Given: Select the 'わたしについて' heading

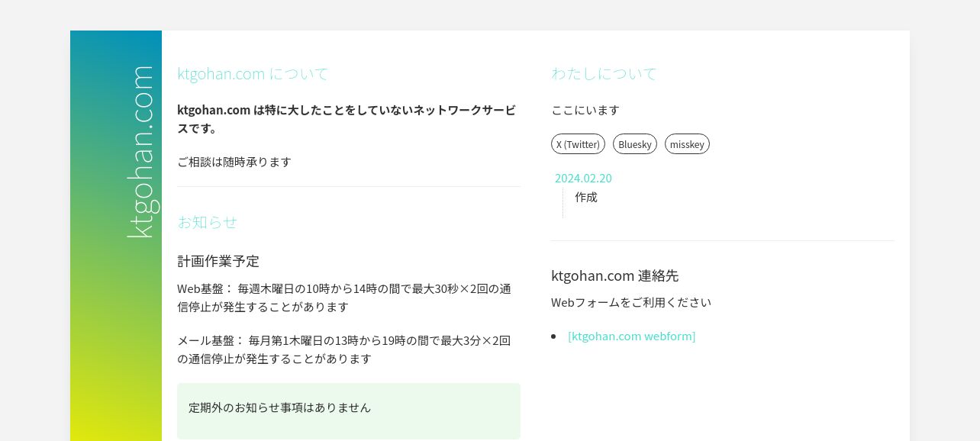Looking at the screenshot, I should click(604, 74).
